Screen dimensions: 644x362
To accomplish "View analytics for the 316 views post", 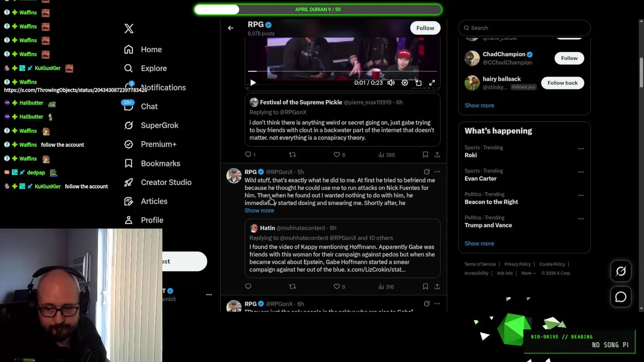I will pyautogui.click(x=386, y=287).
